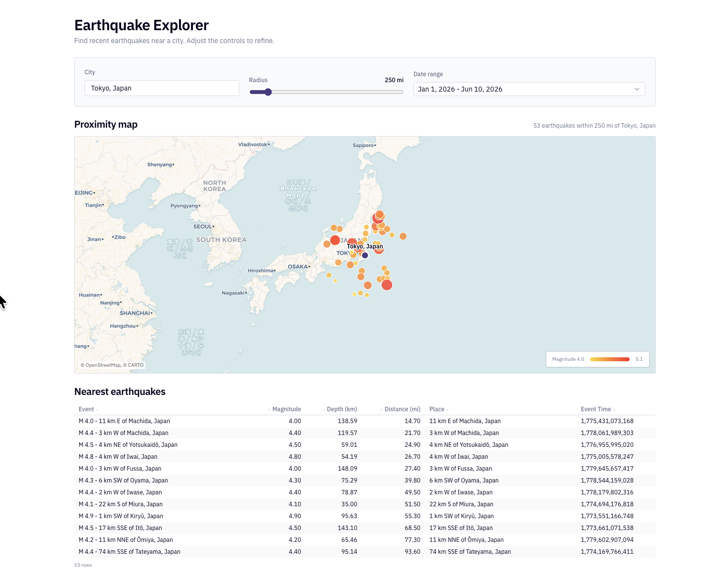Image resolution: width=728 pixels, height=580 pixels.
Task: Sort table by the Place column header
Action: click(437, 409)
